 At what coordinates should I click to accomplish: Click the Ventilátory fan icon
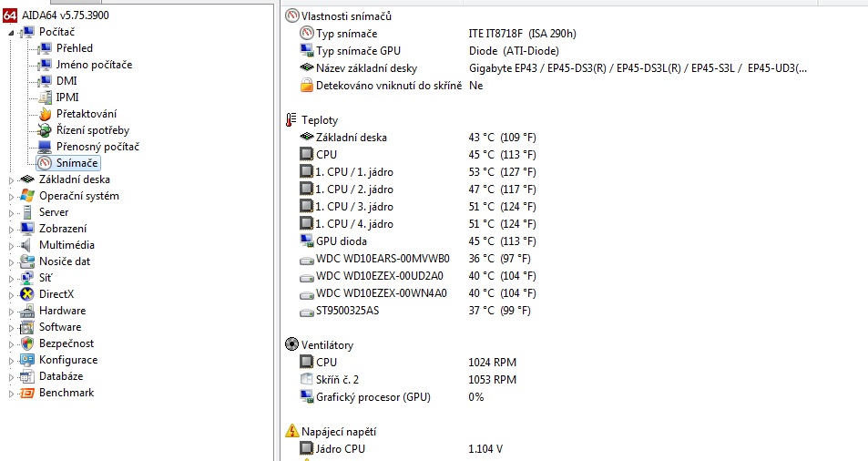291,344
